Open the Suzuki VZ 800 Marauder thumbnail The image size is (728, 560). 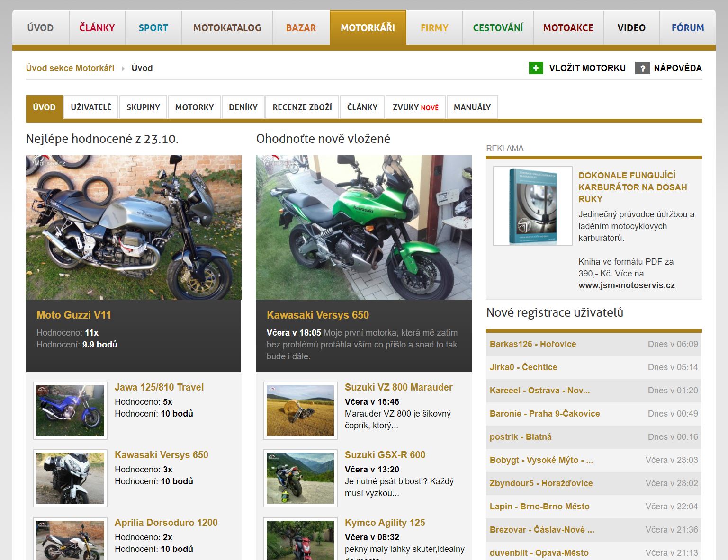pos(300,410)
